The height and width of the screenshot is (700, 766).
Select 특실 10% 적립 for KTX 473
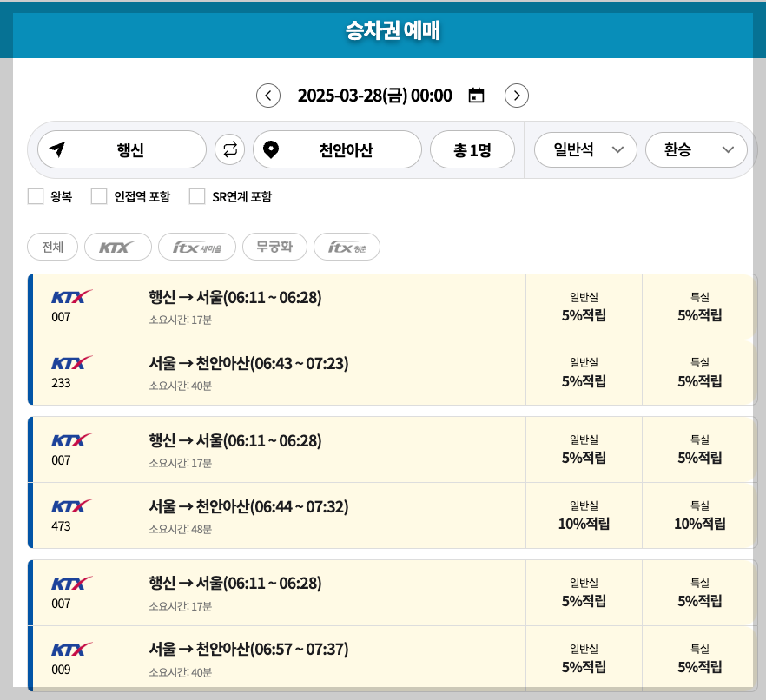click(699, 515)
